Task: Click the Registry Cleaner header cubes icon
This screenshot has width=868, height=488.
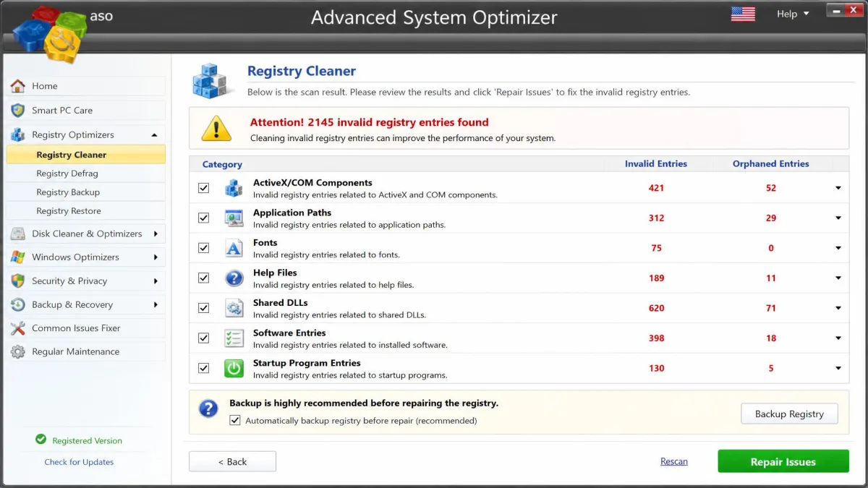Action: 213,80
